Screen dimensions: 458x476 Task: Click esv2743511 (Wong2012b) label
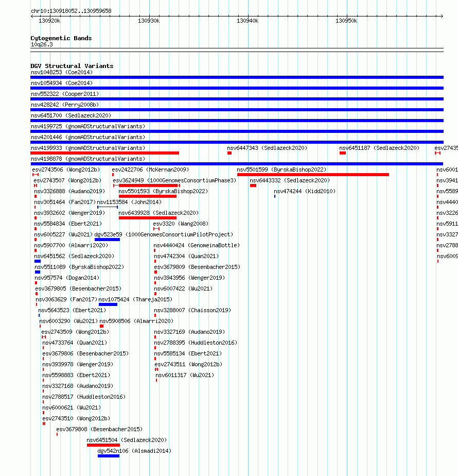tap(188, 364)
